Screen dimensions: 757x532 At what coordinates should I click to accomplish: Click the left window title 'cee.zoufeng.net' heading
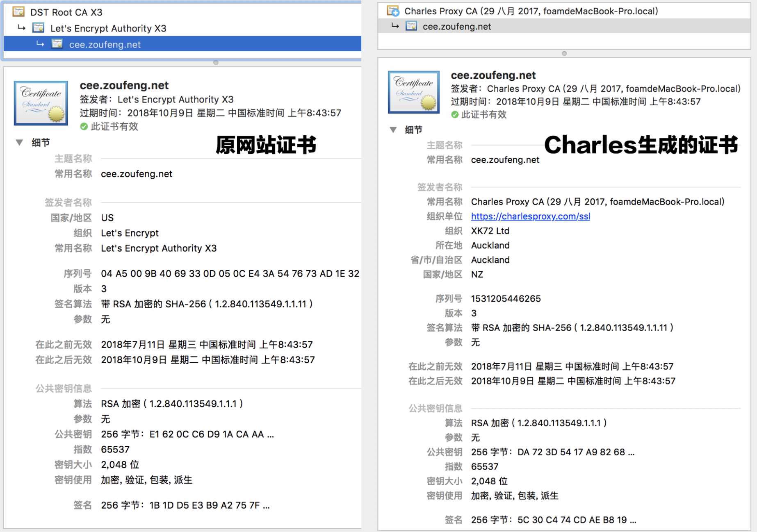click(x=124, y=85)
